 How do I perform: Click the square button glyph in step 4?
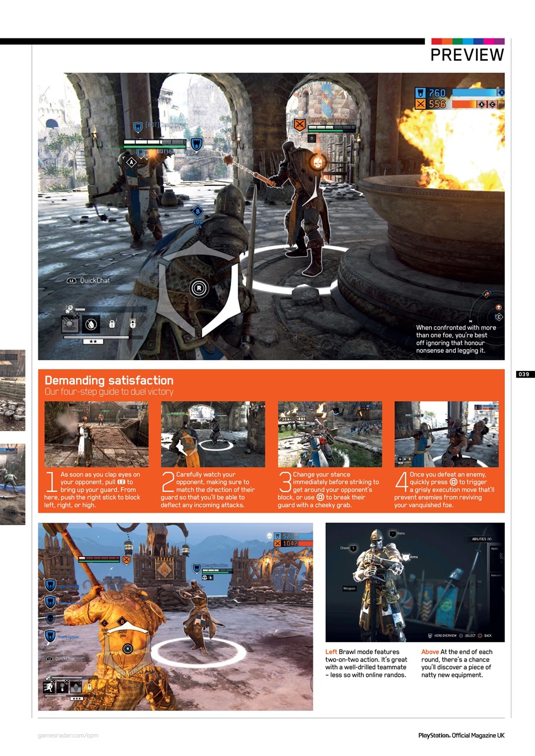(x=453, y=482)
